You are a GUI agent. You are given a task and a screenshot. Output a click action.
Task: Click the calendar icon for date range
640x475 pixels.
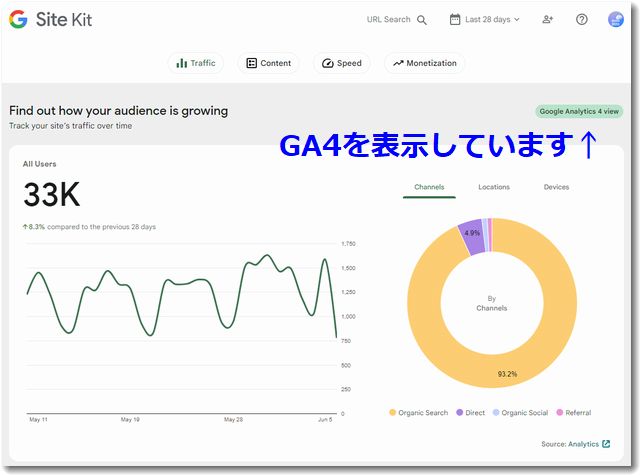click(x=455, y=19)
